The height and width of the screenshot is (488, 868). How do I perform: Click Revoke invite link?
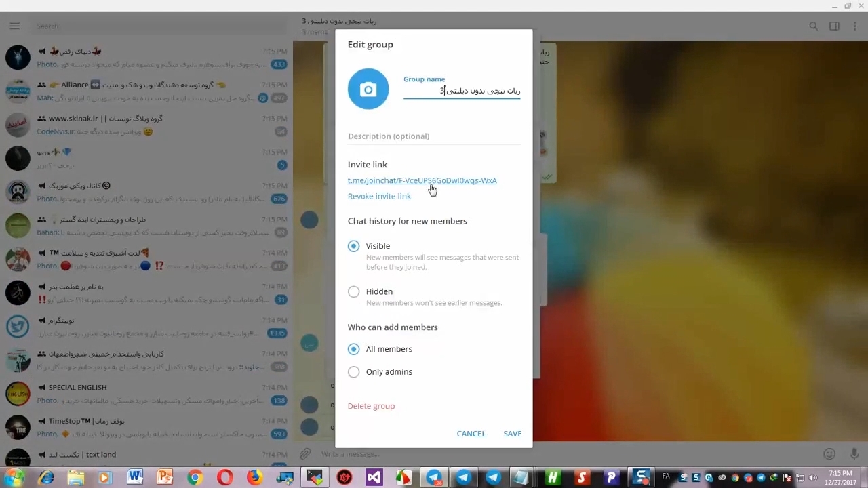click(379, 197)
